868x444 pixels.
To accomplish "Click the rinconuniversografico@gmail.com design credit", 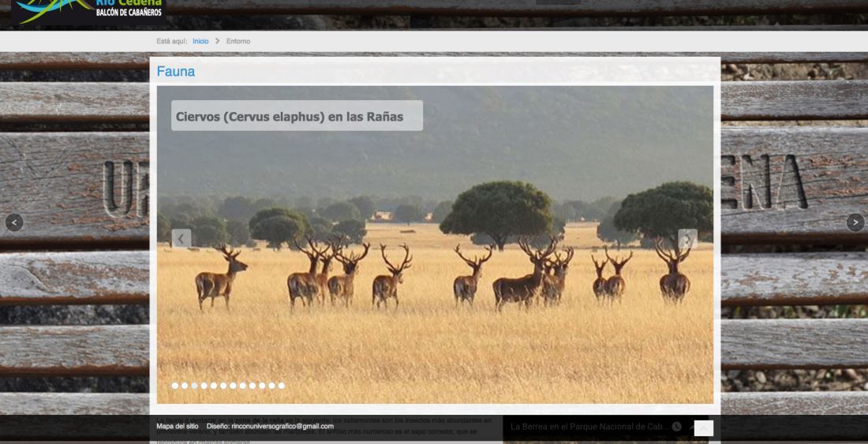I will 282,427.
